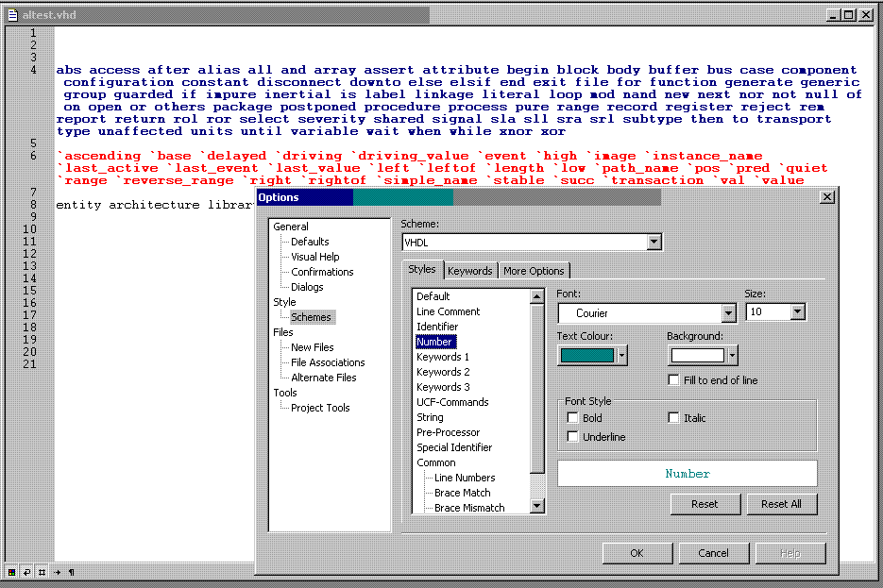Select Files category in options tree

coord(282,332)
